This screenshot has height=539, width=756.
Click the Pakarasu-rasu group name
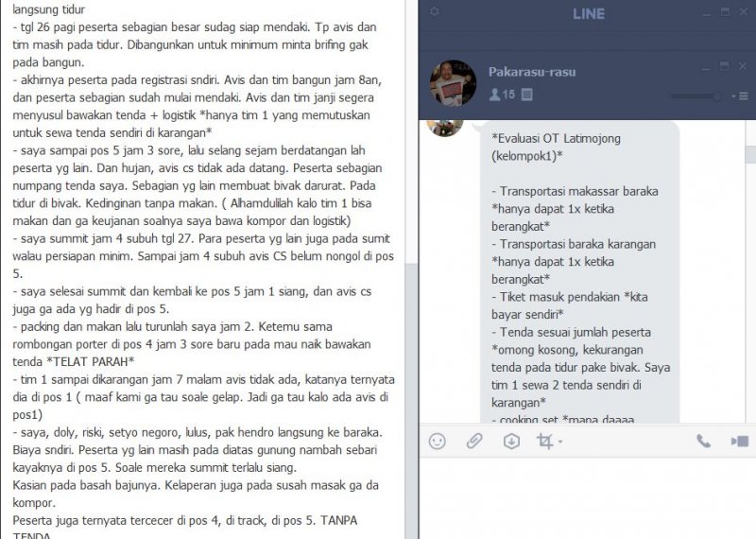(x=532, y=72)
